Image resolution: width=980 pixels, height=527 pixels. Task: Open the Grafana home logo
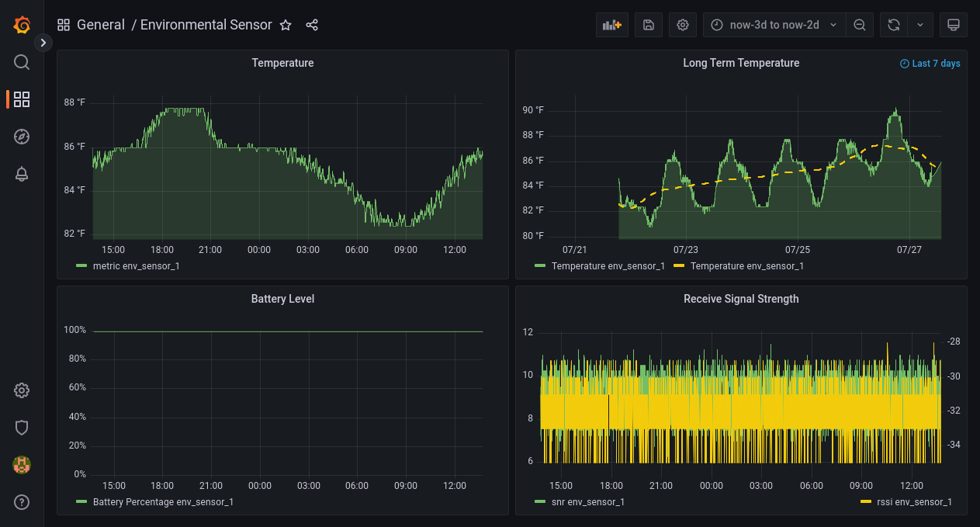(x=22, y=25)
